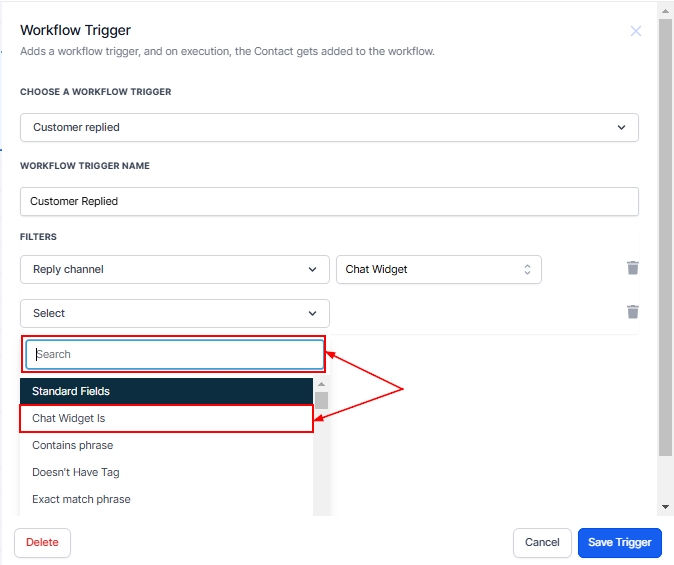
Task: Choose Contains phrase option
Action: pyautogui.click(x=167, y=445)
